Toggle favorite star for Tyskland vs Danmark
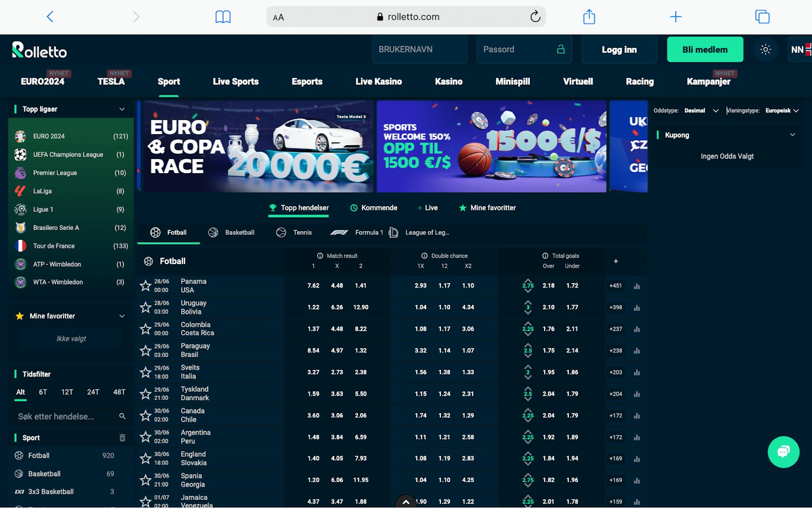 click(146, 394)
